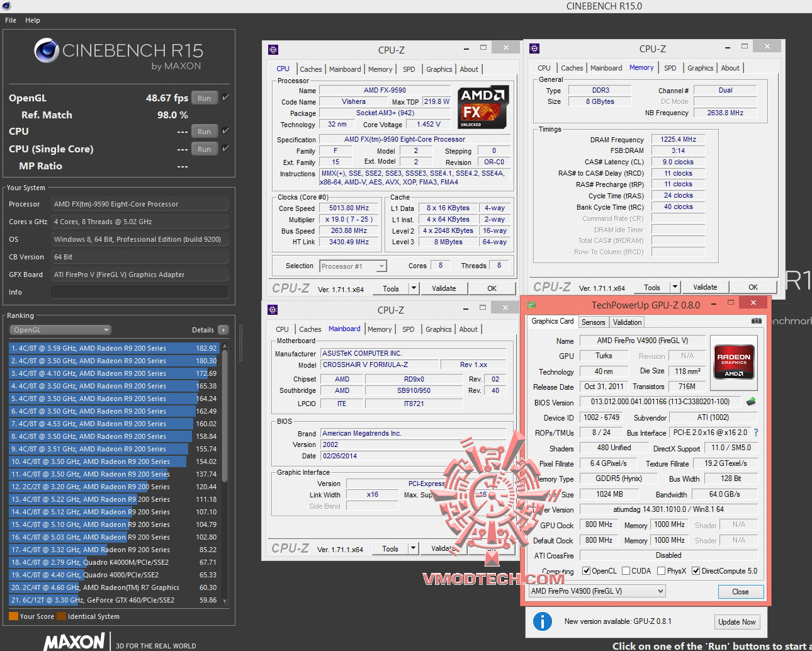This screenshot has height=651, width=812.
Task: Click OK in the CPU-Z Memory window
Action: pyautogui.click(x=753, y=287)
